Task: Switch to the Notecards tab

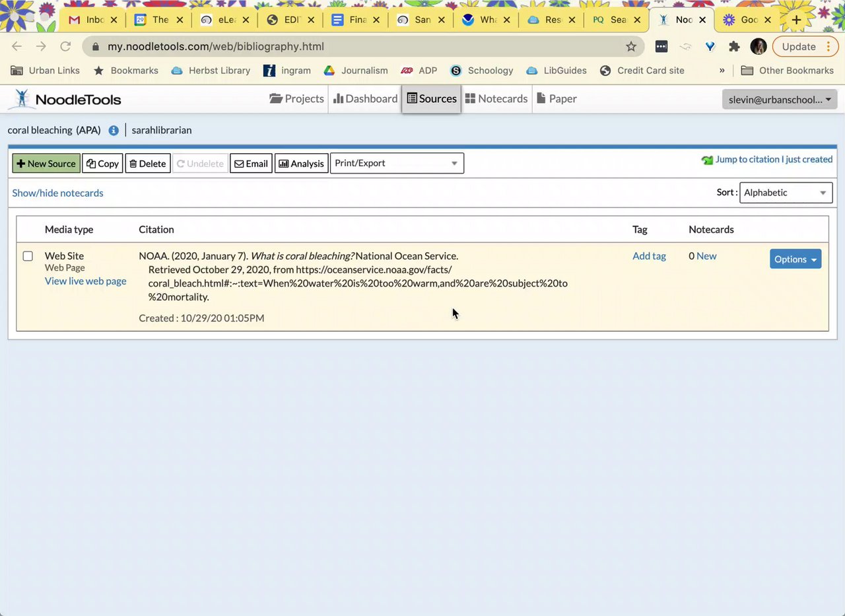Action: [x=496, y=98]
